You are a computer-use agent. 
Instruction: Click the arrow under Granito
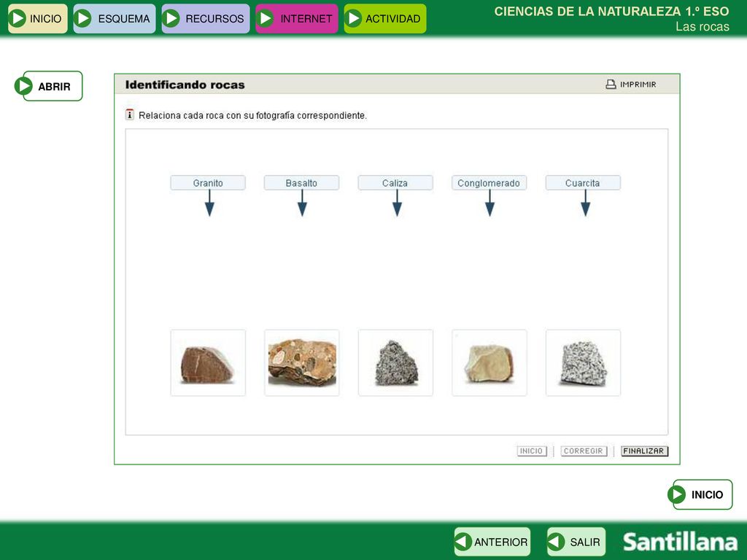[209, 203]
